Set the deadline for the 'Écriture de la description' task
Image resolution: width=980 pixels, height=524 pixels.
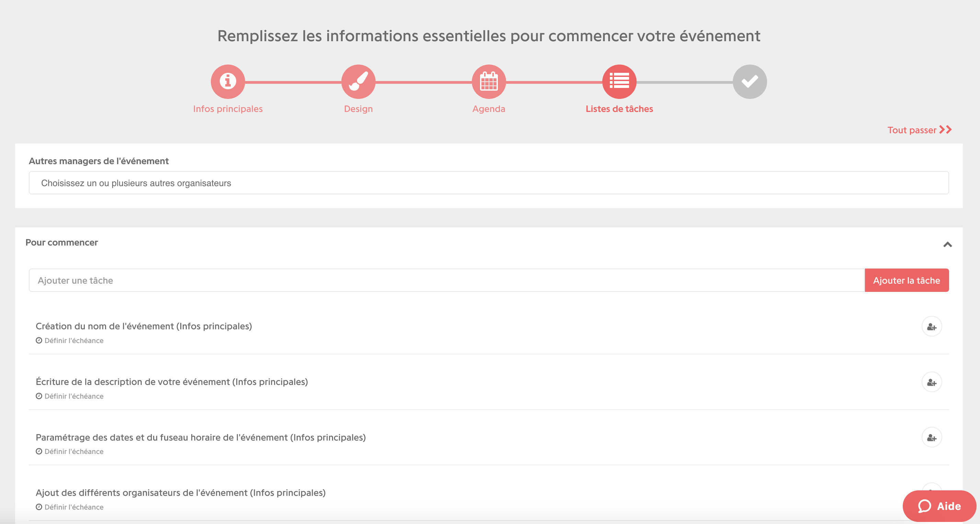pos(70,396)
